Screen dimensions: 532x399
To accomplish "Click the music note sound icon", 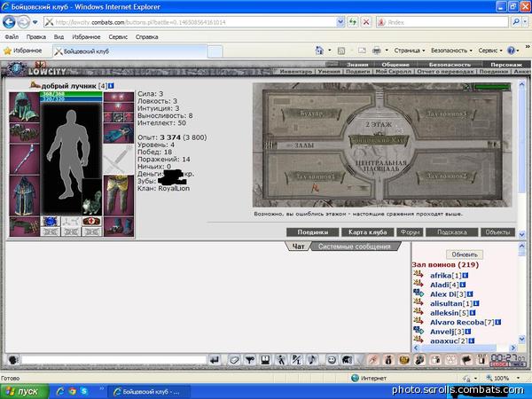I will click(x=312, y=360).
